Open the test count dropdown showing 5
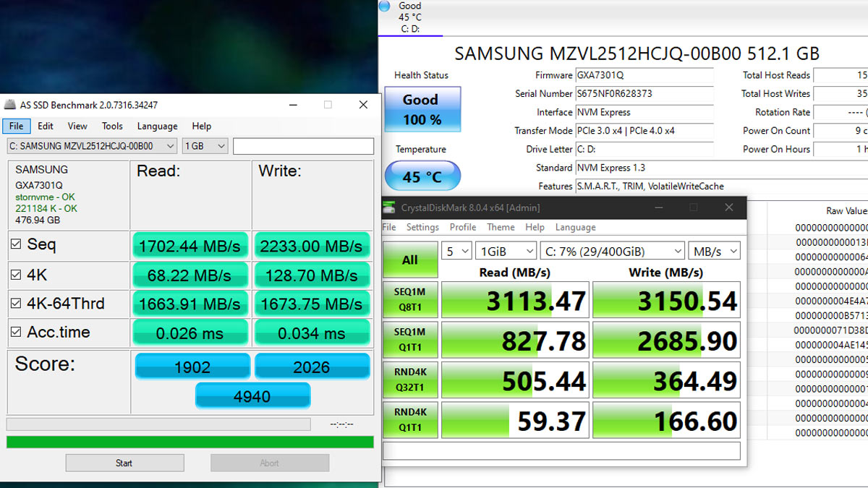 click(x=456, y=252)
